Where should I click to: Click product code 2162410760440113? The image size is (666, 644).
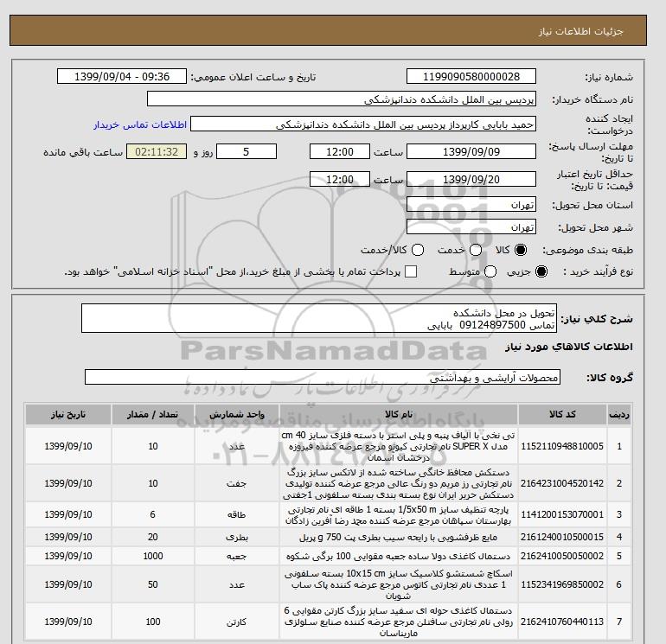click(x=562, y=622)
